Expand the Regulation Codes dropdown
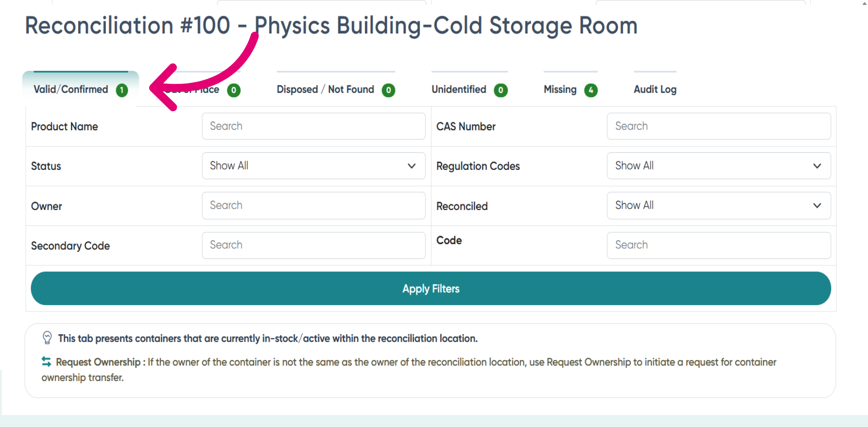868x427 pixels. (x=719, y=166)
